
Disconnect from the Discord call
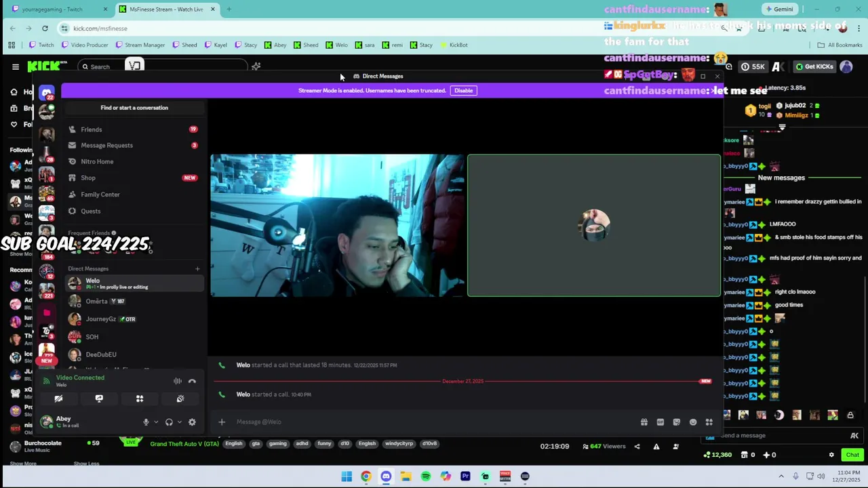pos(192,381)
